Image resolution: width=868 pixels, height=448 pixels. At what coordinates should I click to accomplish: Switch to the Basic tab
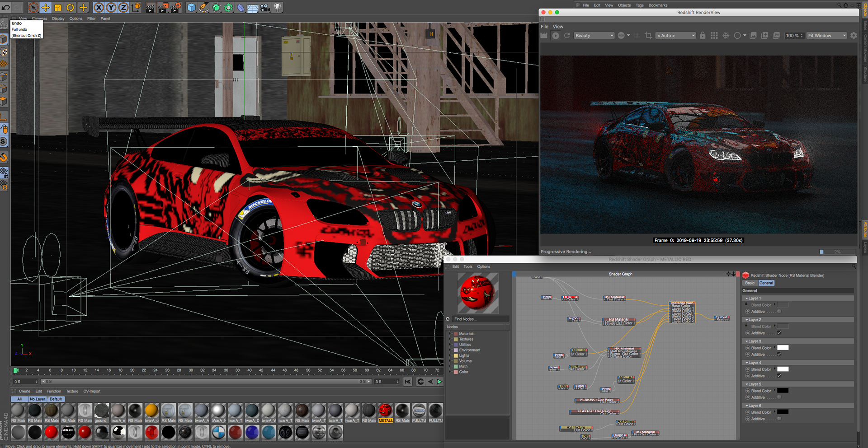(750, 283)
